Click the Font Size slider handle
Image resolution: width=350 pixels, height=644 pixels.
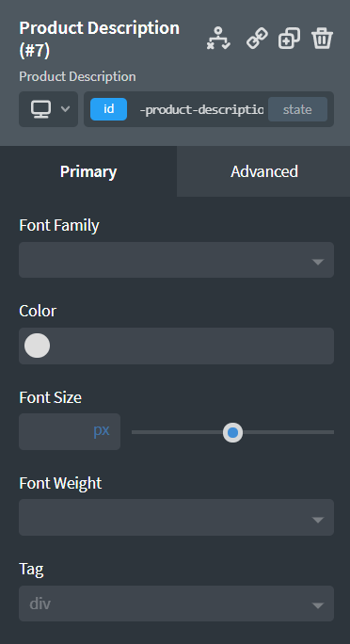(x=233, y=432)
